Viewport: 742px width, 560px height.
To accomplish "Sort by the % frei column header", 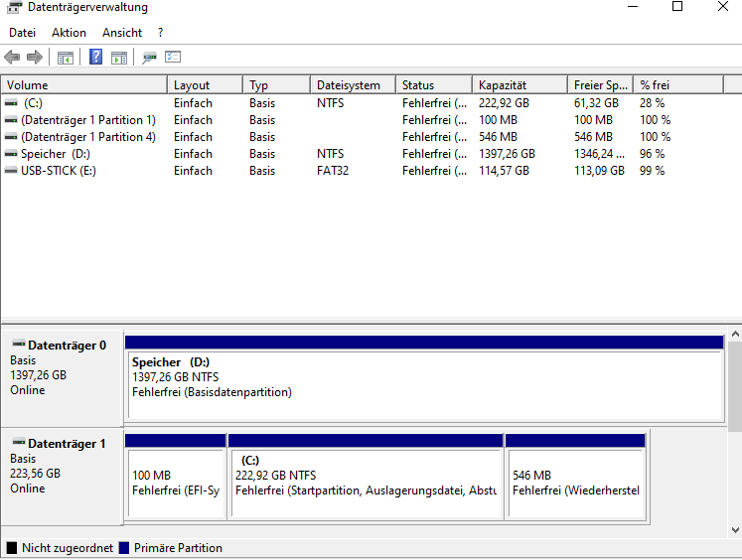I will click(678, 85).
